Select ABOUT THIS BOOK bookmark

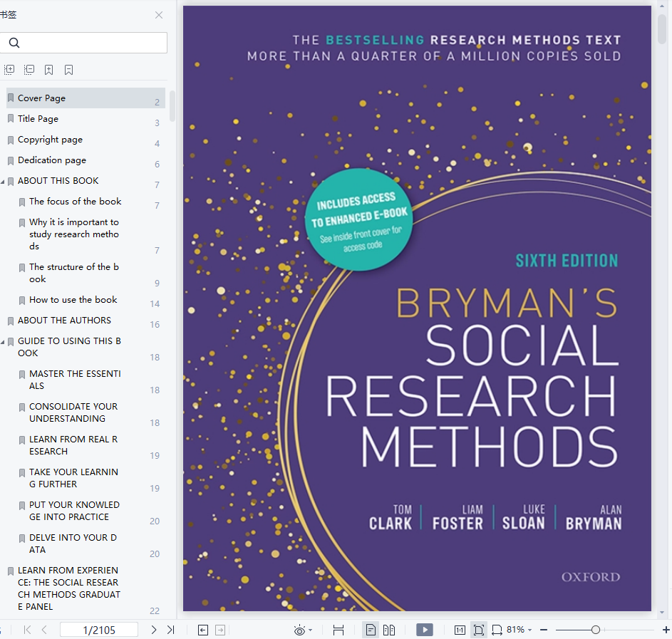(x=58, y=181)
